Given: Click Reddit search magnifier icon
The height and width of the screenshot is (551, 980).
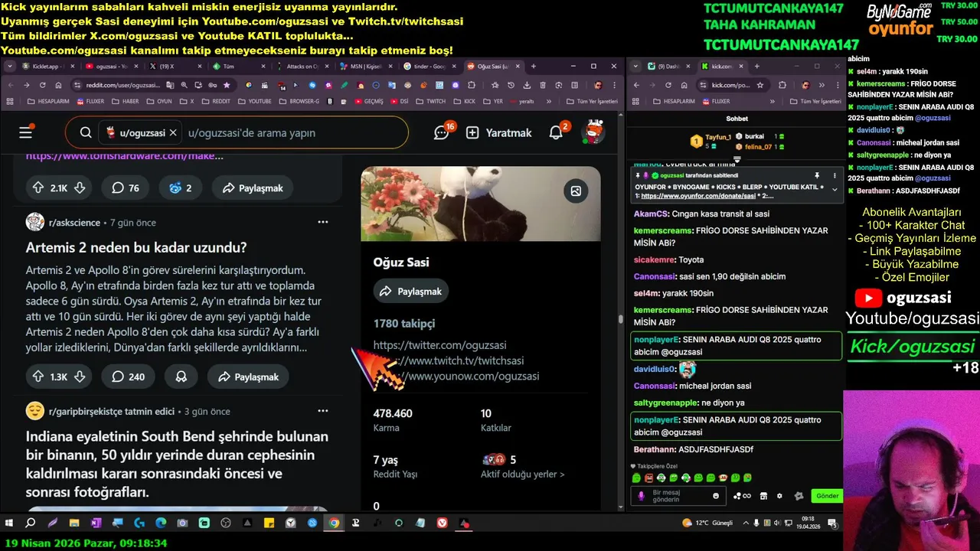Looking at the screenshot, I should point(86,132).
